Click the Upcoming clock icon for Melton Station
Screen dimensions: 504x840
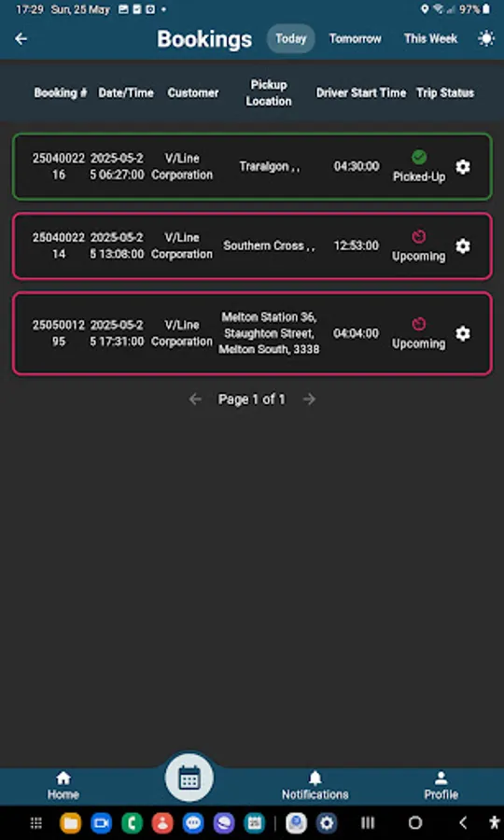tap(419, 324)
